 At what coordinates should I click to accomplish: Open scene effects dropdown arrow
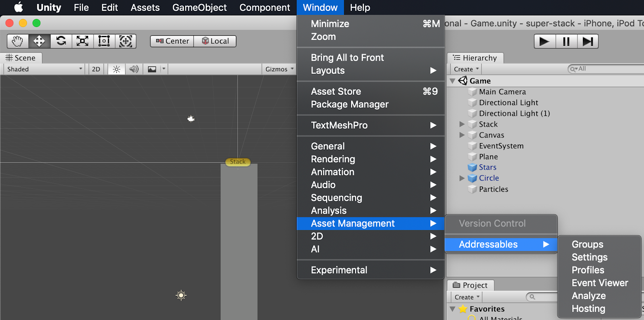164,69
